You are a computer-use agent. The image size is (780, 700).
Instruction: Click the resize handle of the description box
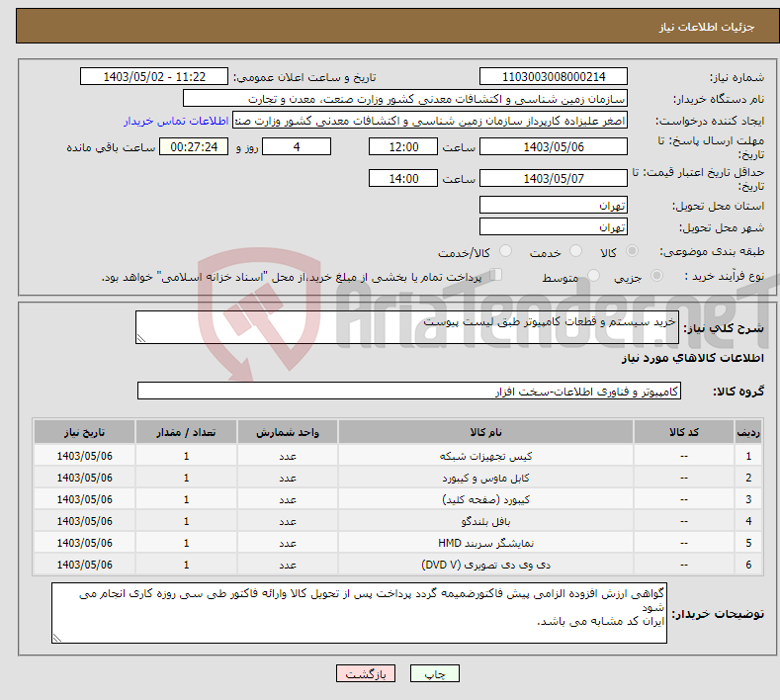click(141, 338)
